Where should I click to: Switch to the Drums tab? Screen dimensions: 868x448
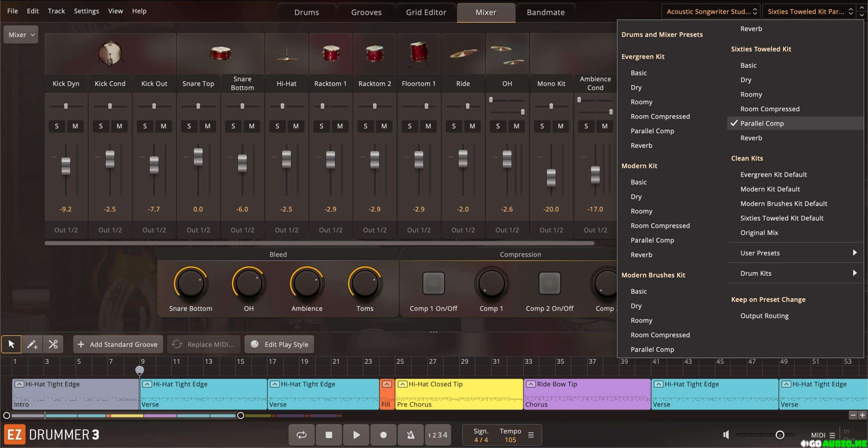click(307, 13)
